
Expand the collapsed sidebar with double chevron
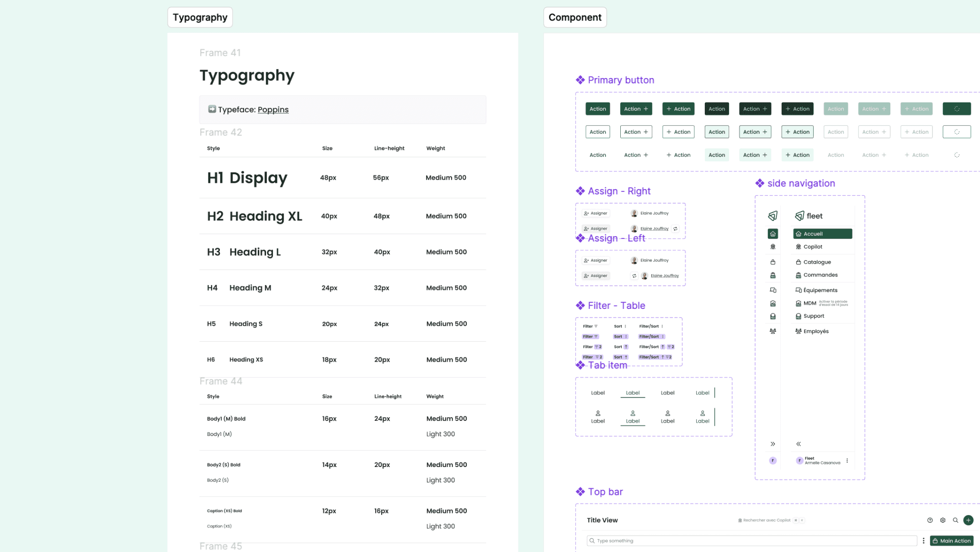coord(772,444)
